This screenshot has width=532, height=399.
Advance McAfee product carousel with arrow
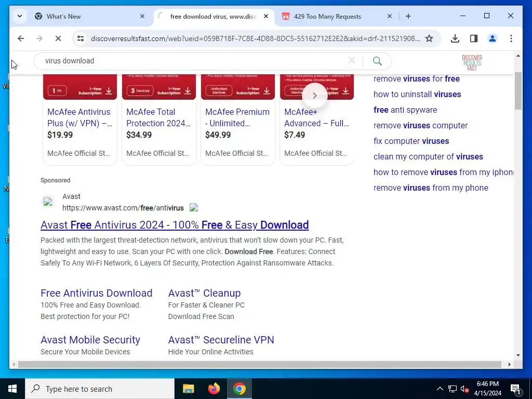tap(314, 96)
